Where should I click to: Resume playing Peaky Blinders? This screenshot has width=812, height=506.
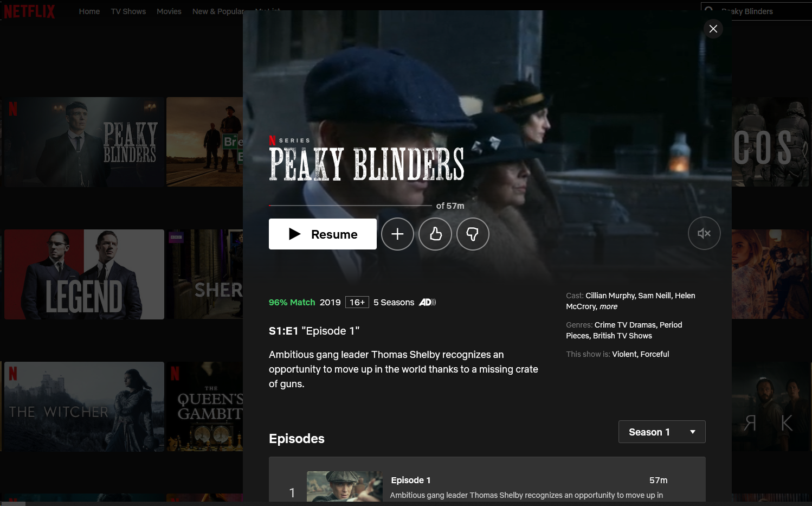pyautogui.click(x=323, y=234)
